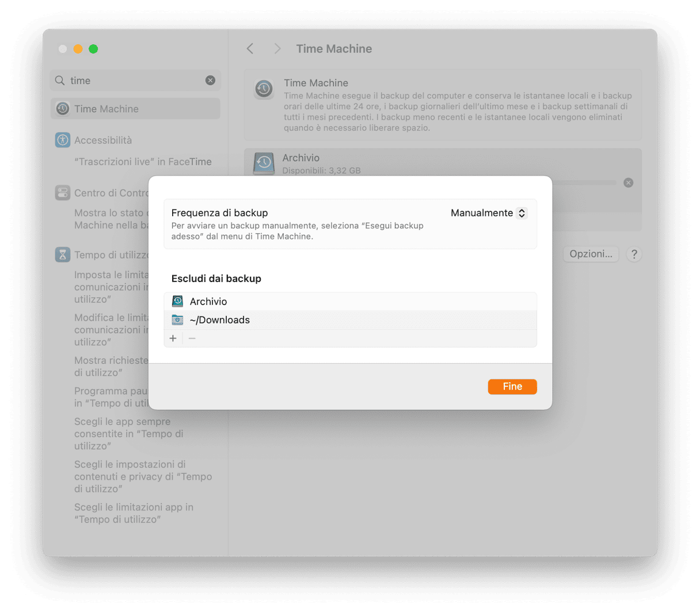Click the Tempo di utilizzo hourglass icon
Viewport: 700px width, 613px height.
[63, 254]
